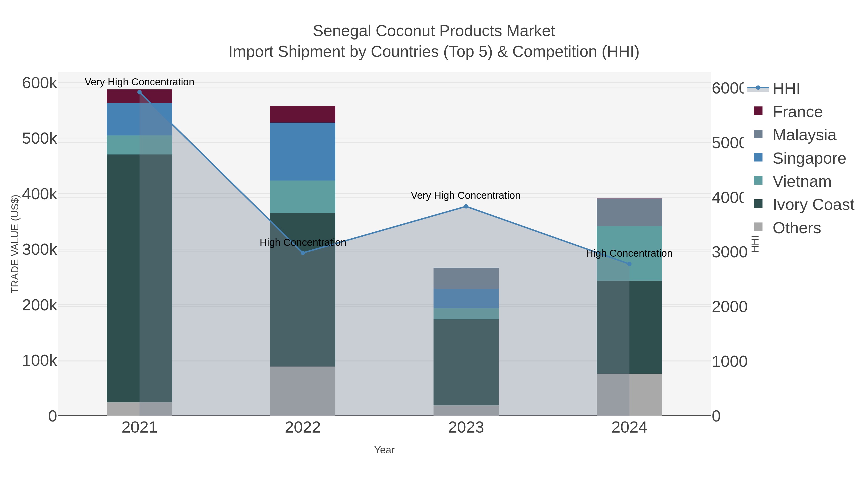Click the 2023 Very High Concentration annotation
Viewport: 868px width, 488px height.
466,195
